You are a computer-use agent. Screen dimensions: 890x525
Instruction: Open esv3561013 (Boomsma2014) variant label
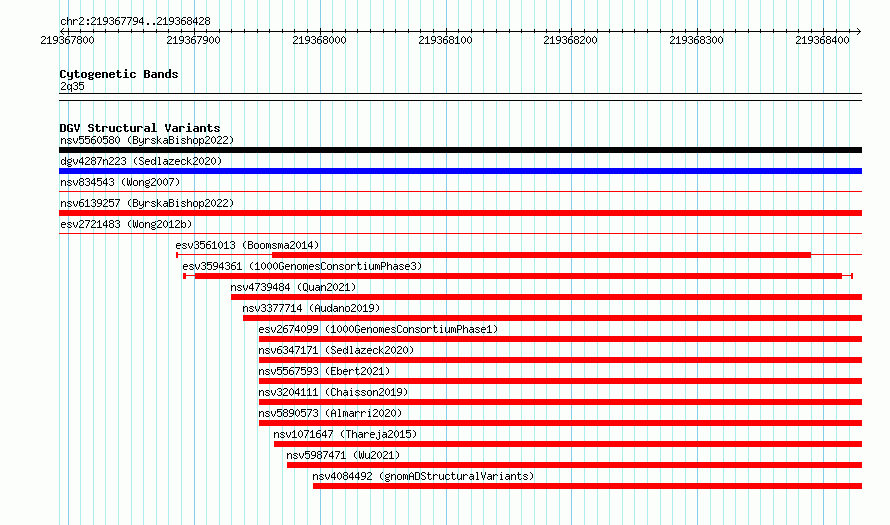click(x=247, y=245)
